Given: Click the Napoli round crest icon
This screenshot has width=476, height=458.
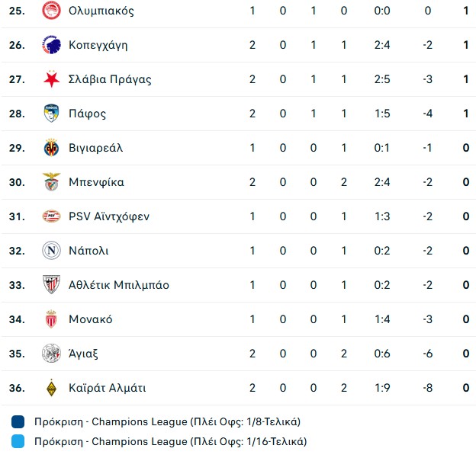Looking at the screenshot, I should point(51,251).
